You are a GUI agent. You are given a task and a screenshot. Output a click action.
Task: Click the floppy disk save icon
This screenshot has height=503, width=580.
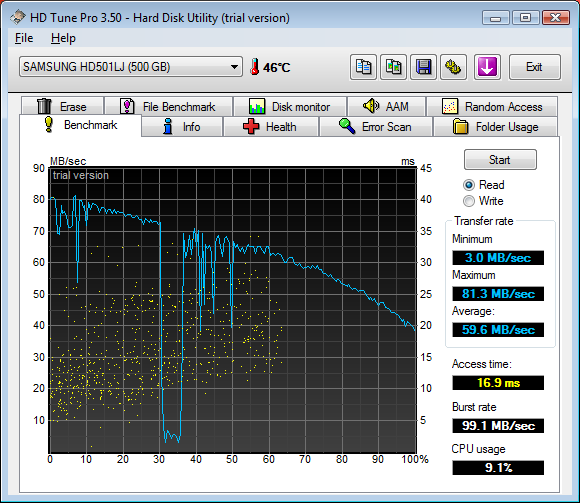pyautogui.click(x=424, y=67)
